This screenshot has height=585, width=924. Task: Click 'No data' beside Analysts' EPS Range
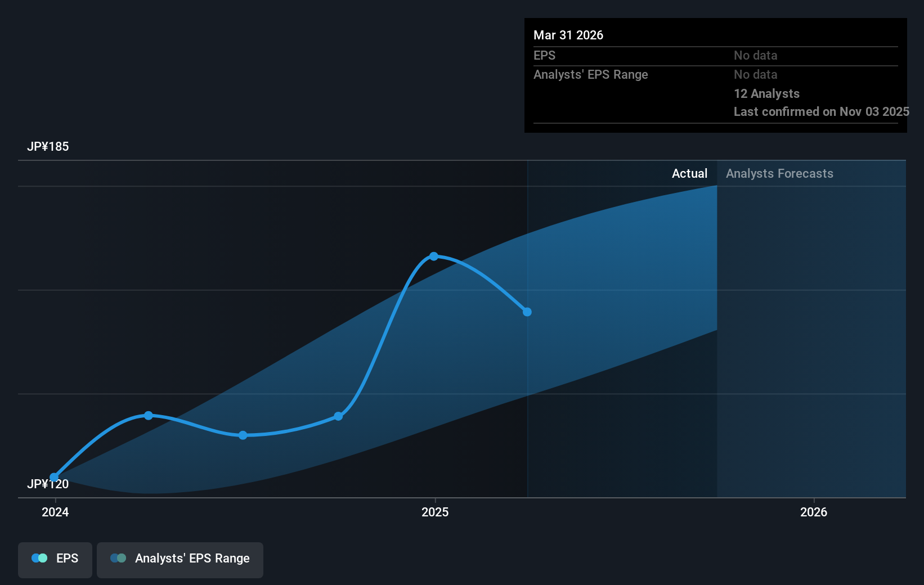(x=755, y=75)
